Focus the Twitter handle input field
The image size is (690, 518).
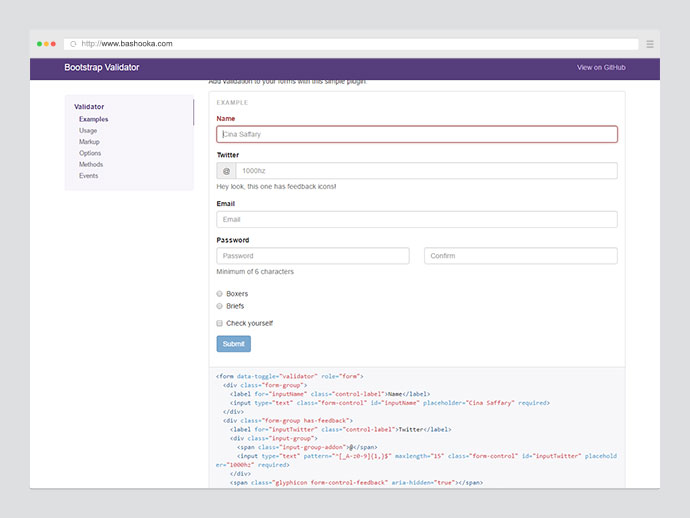(x=426, y=171)
